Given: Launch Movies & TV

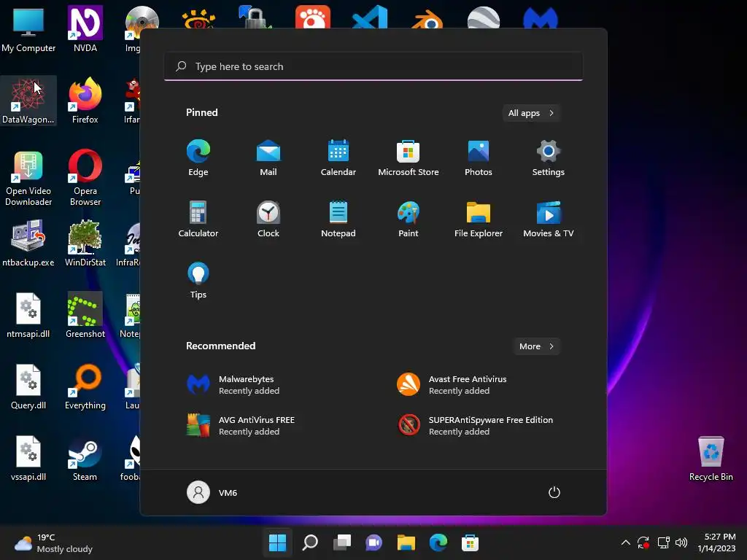Looking at the screenshot, I should [549, 219].
